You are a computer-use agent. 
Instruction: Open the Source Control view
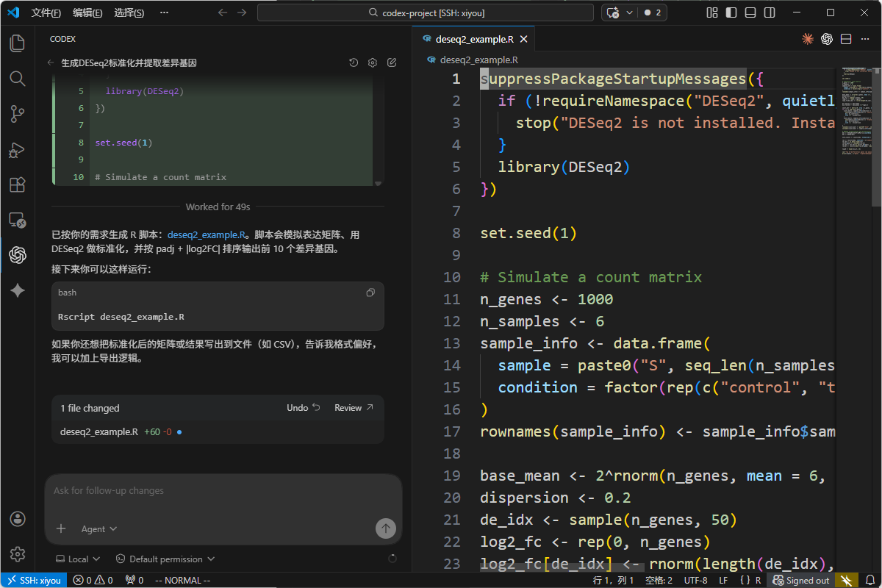[18, 113]
